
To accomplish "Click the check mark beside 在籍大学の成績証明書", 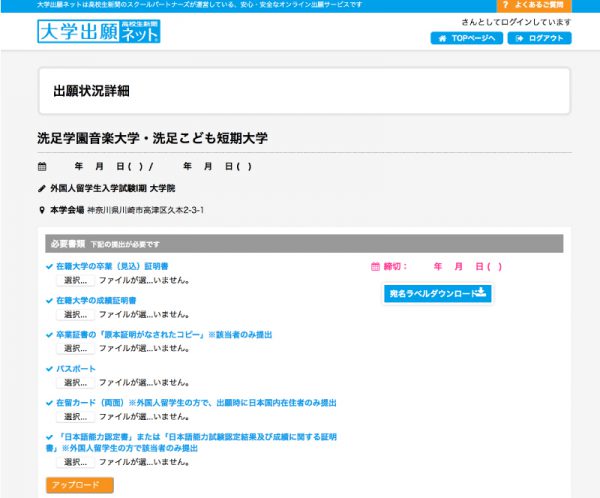I will 50,300.
